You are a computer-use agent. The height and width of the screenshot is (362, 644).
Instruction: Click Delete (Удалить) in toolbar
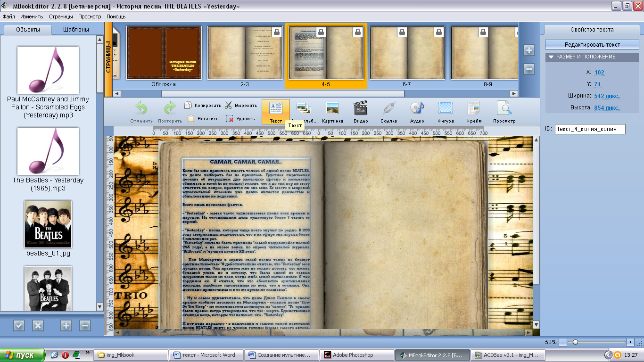click(x=240, y=119)
